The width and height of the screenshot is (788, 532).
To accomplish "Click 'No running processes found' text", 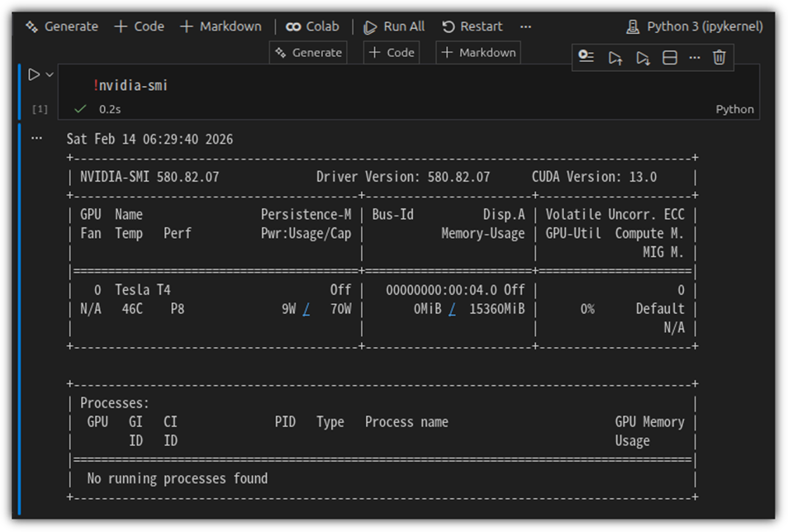I will point(178,478).
